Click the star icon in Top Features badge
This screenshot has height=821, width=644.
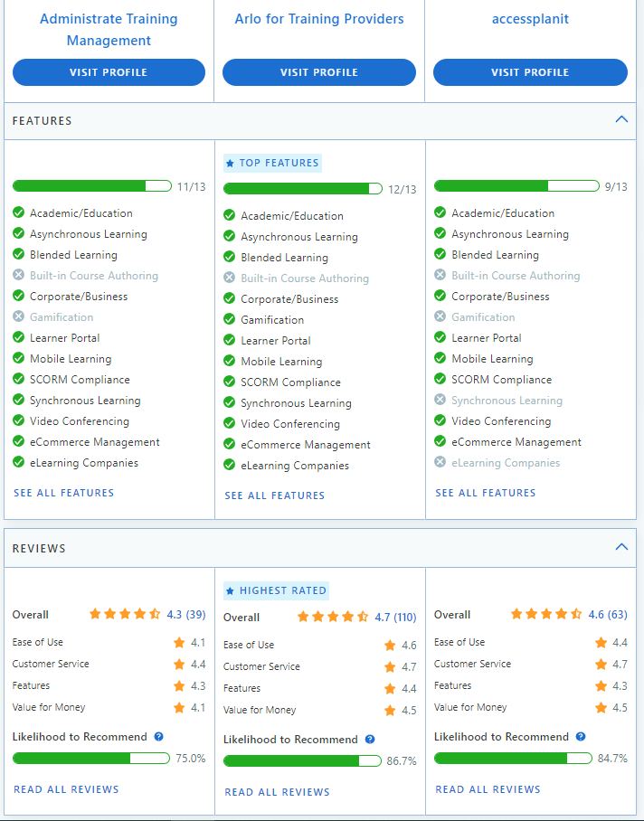pos(230,164)
